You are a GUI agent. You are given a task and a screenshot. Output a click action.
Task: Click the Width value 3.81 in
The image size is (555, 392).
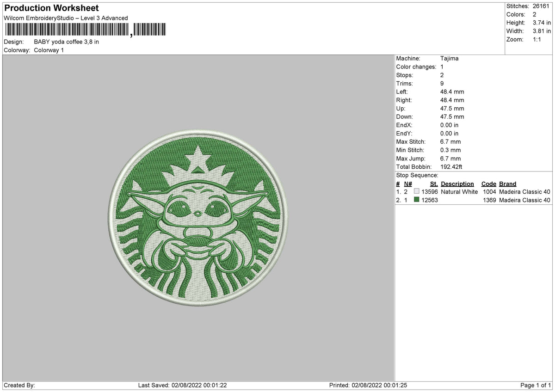pyautogui.click(x=542, y=31)
